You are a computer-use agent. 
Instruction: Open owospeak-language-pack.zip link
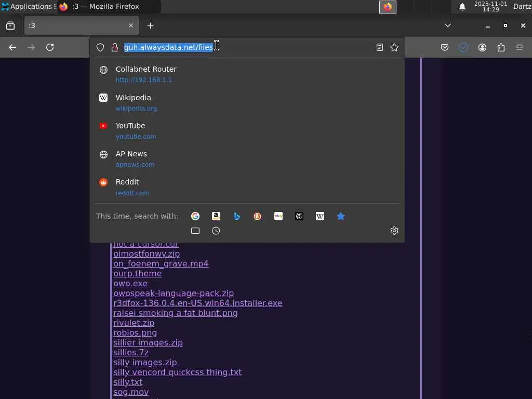pyautogui.click(x=174, y=293)
